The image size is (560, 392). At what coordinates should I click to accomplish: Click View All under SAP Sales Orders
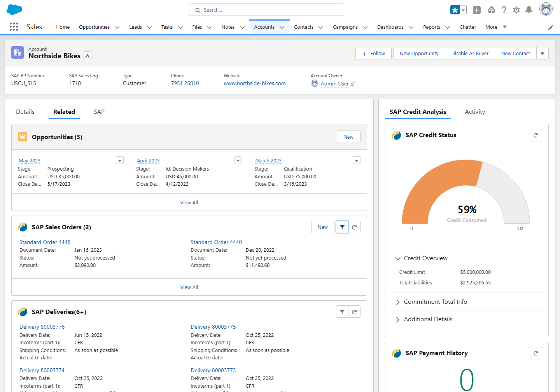[x=189, y=287]
